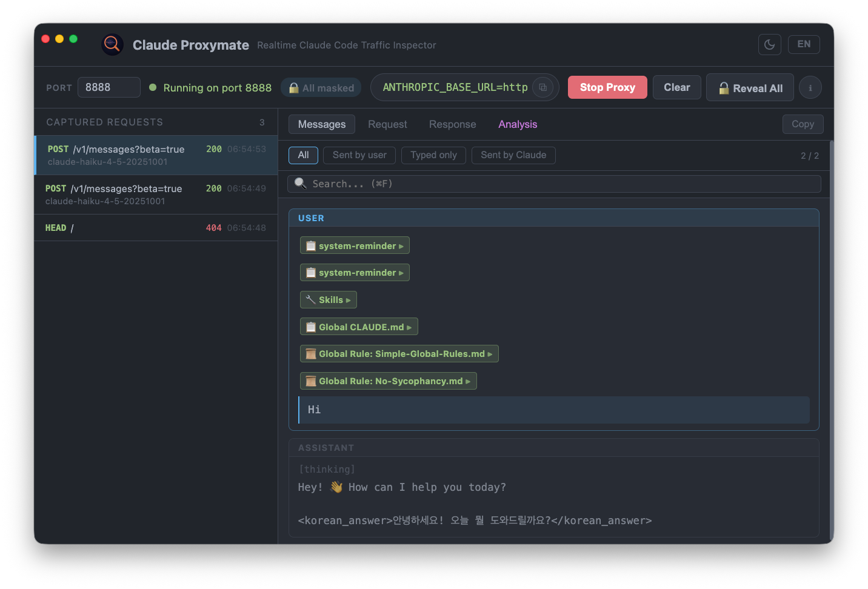Copy the message content with the Copy button

click(x=803, y=124)
